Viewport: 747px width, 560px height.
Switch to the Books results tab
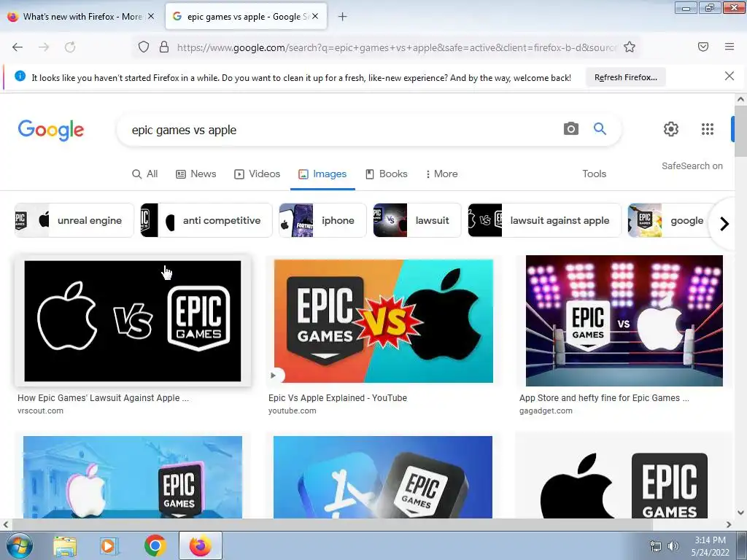coord(387,174)
